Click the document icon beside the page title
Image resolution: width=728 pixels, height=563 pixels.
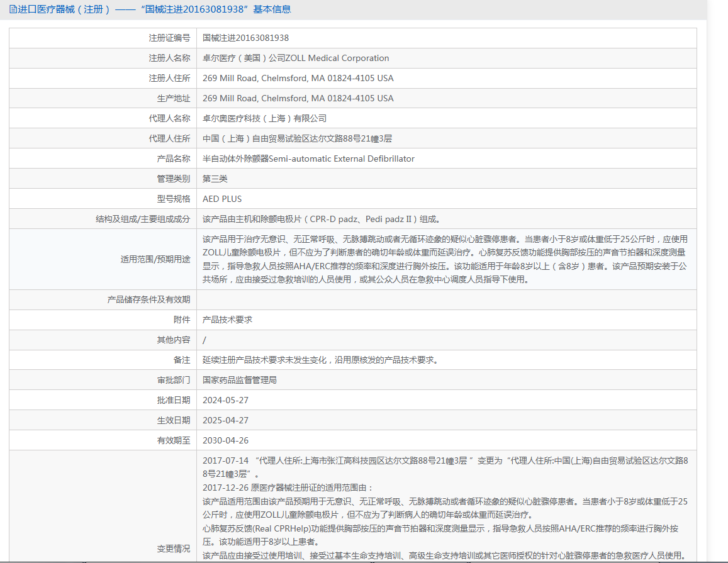13,9
